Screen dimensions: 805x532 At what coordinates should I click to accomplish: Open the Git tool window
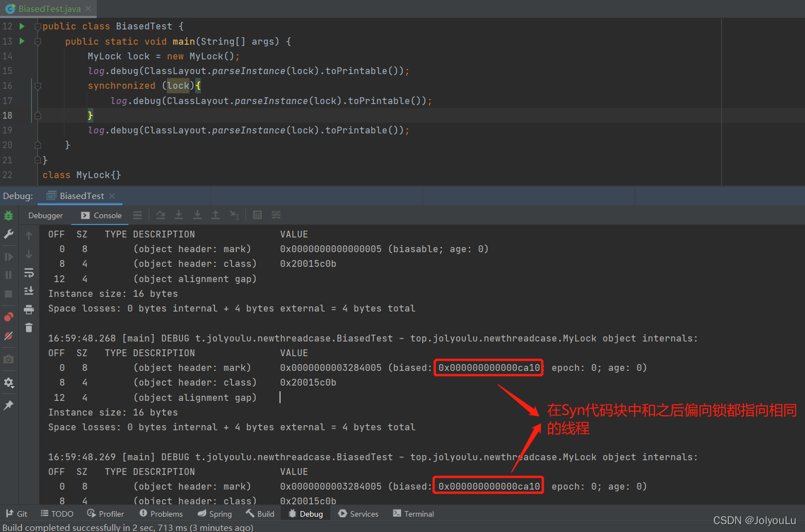[16, 513]
